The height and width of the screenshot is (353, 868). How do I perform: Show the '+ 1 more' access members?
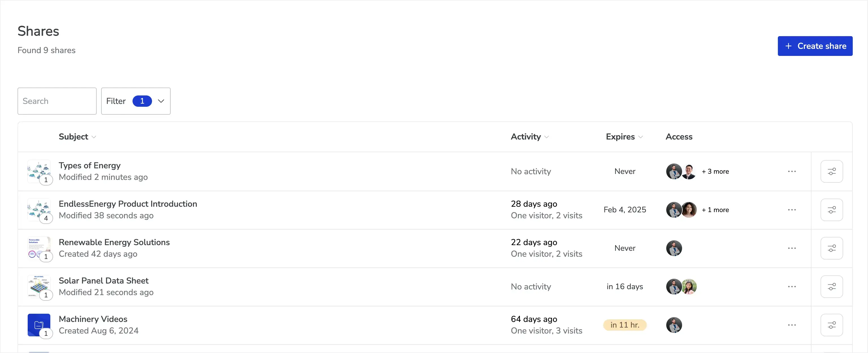715,210
